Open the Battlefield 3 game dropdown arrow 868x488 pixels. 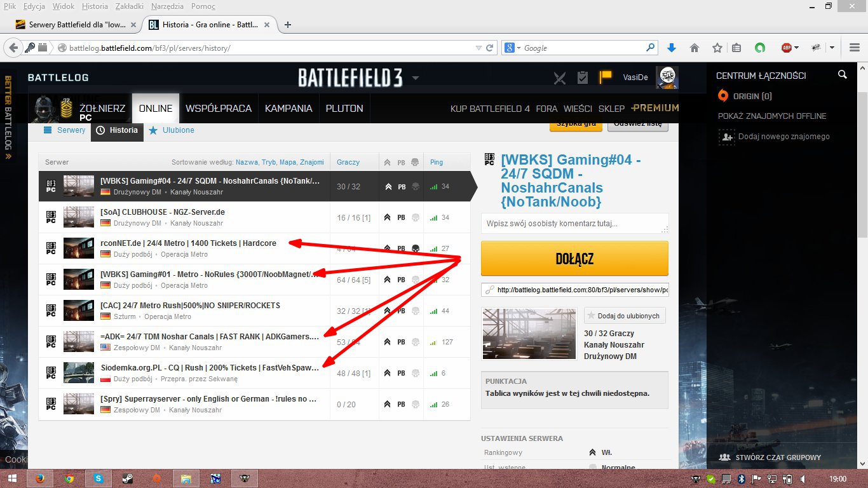click(416, 78)
